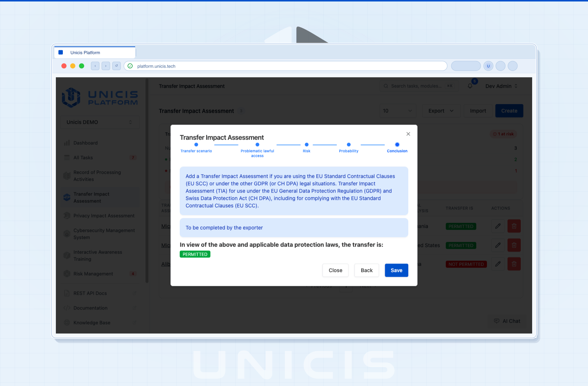Image resolution: width=588 pixels, height=386 pixels.
Task: Go Back to the Probability step
Action: click(366, 270)
